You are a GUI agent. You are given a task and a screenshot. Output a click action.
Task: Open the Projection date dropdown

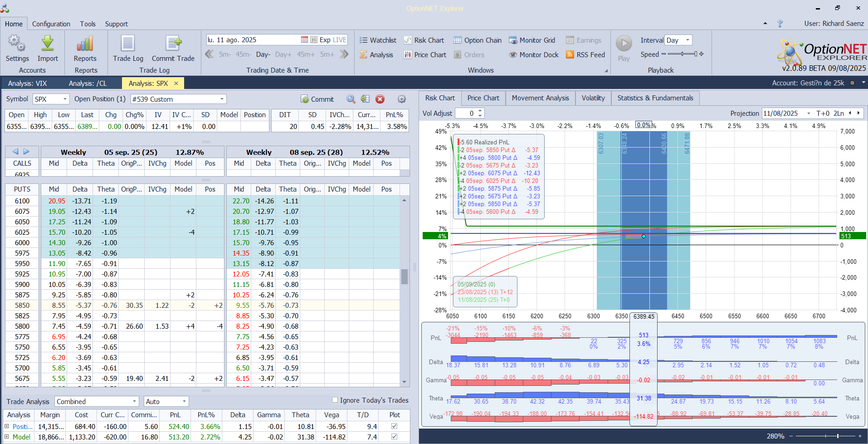click(x=809, y=113)
